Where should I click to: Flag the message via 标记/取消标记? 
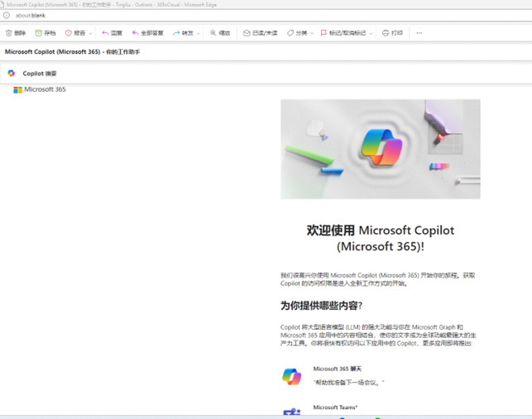343,33
